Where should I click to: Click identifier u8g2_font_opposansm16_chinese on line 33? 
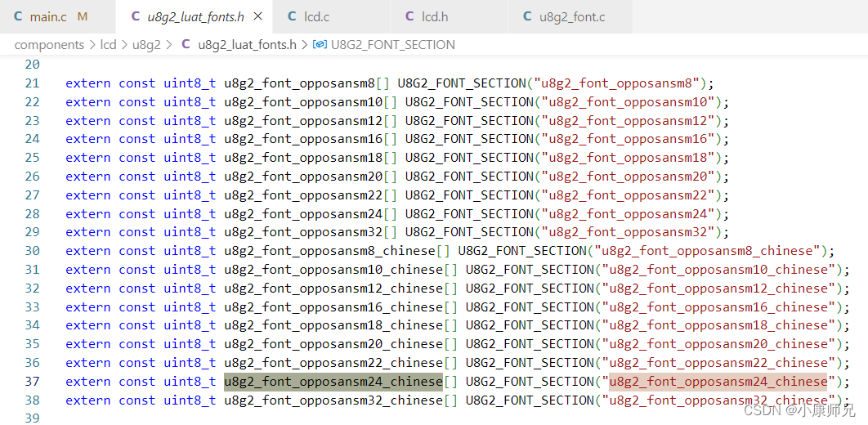coord(333,306)
